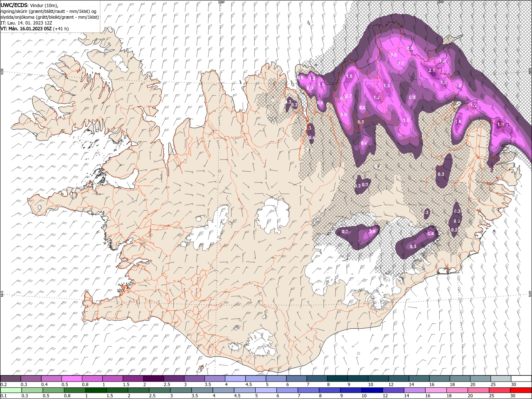Click the '0.1' label in bottom legend row
532x399 pixels.
pos(3,396)
